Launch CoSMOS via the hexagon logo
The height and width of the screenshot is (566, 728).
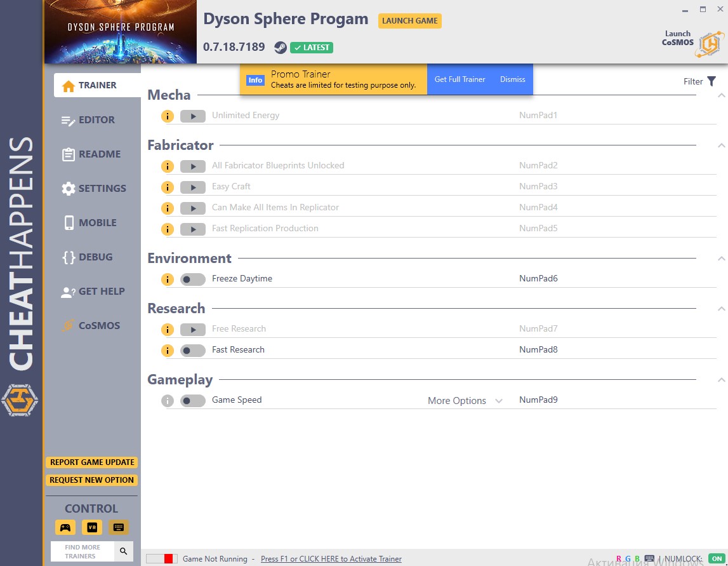click(x=709, y=44)
